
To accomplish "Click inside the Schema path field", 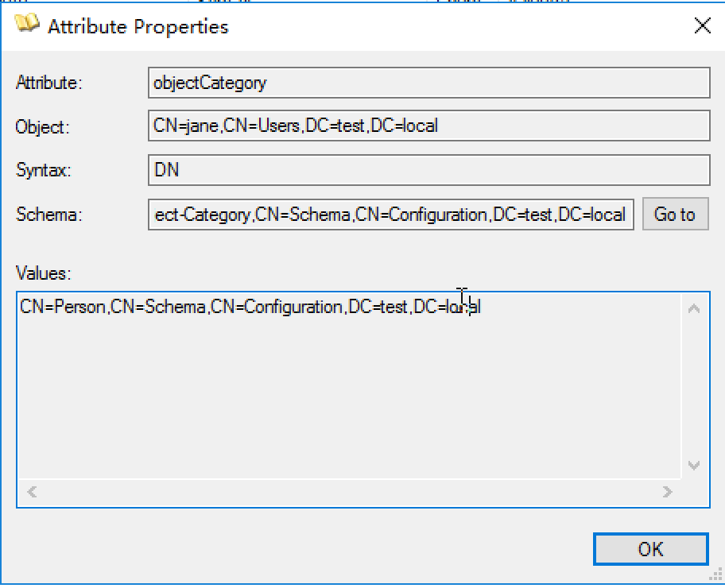I will [390, 215].
